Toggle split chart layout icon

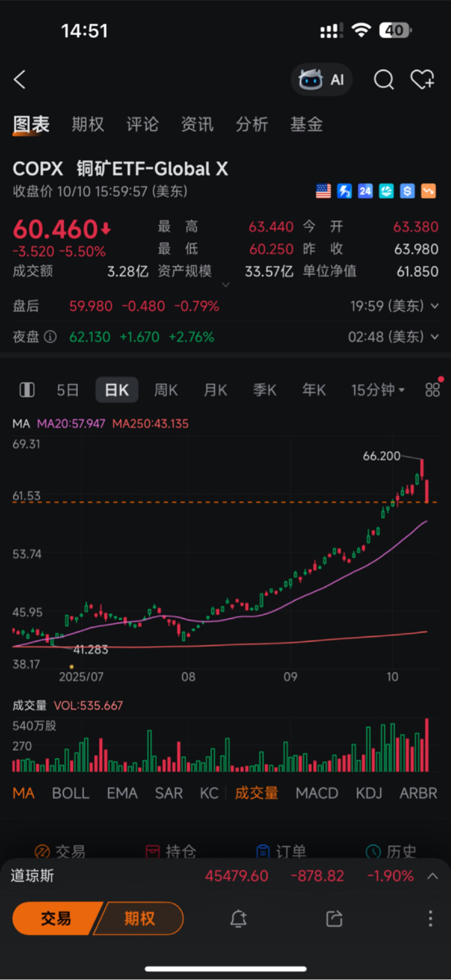click(27, 390)
